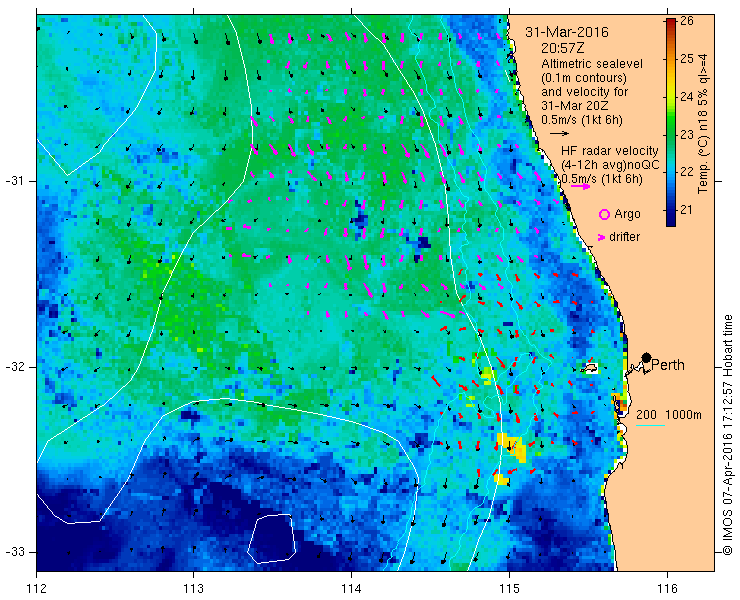Click the colorbar tick label 21
The image size is (740, 600).
click(x=687, y=210)
